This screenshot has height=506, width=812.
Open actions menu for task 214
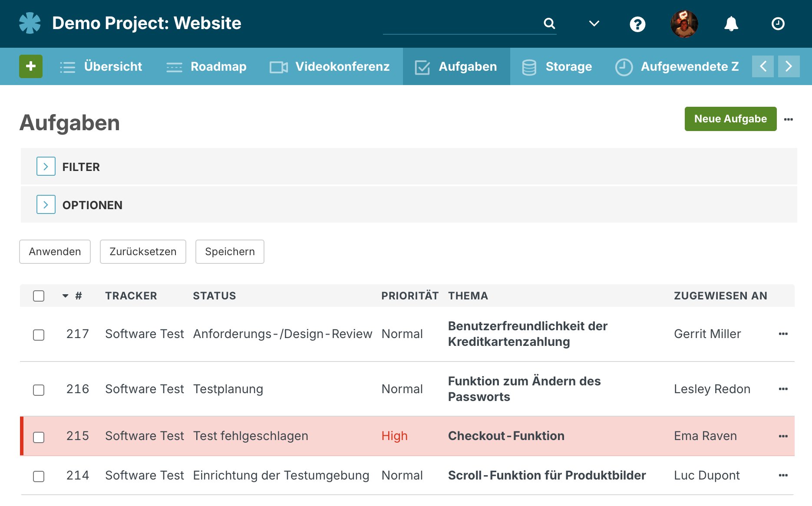[x=783, y=475]
